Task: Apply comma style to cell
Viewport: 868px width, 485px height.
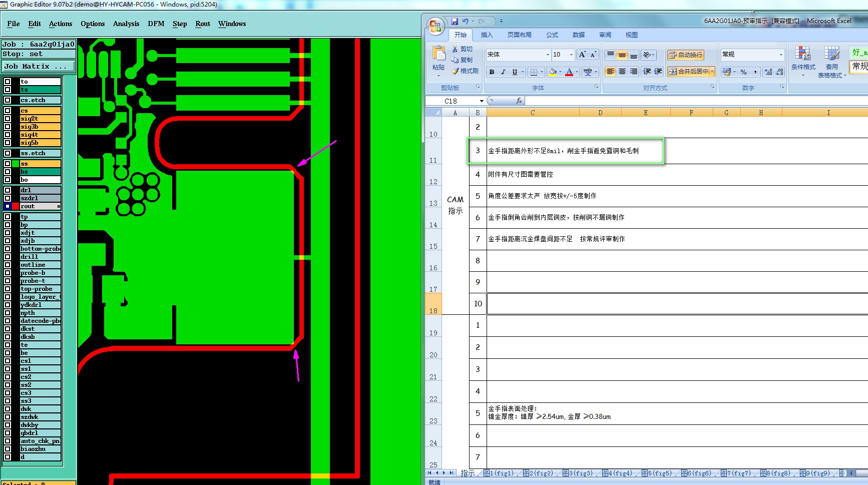Action: 755,72
